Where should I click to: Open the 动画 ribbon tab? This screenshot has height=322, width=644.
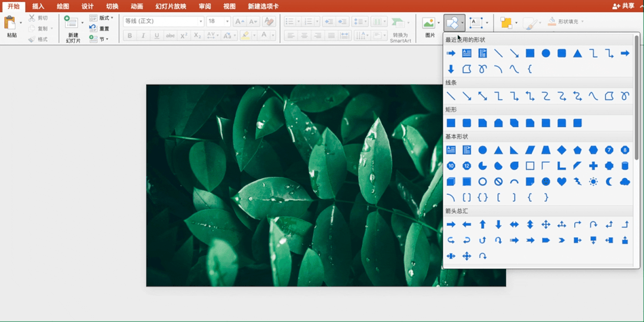[137, 6]
